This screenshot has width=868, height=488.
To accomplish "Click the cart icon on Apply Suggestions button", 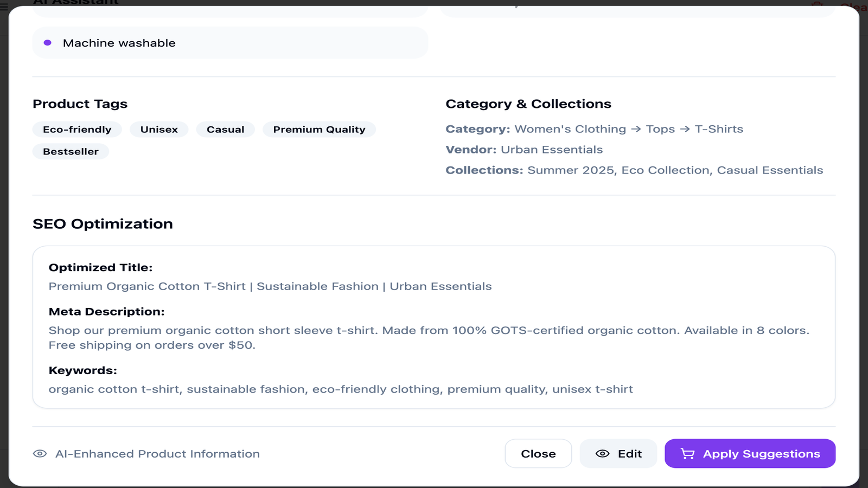I will point(687,453).
